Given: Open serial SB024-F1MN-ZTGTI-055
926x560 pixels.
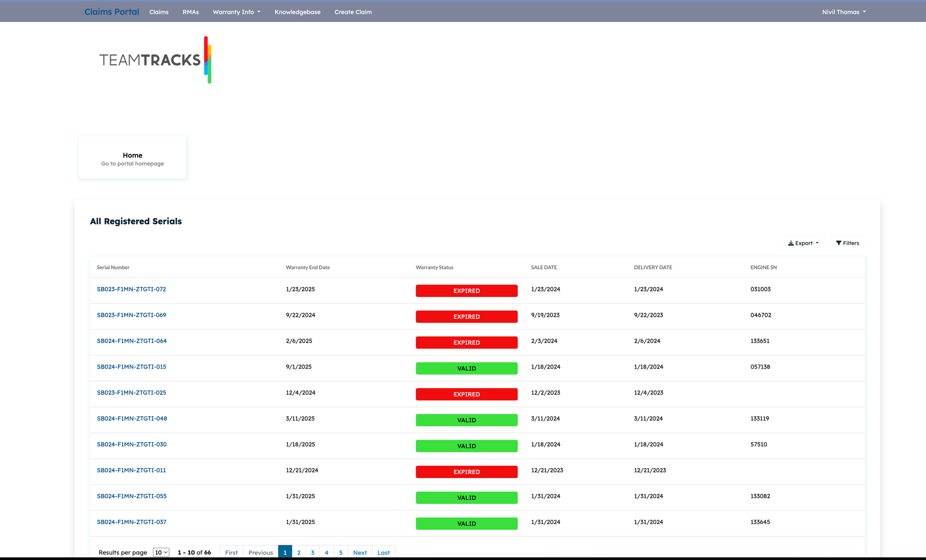Looking at the screenshot, I should point(132,496).
